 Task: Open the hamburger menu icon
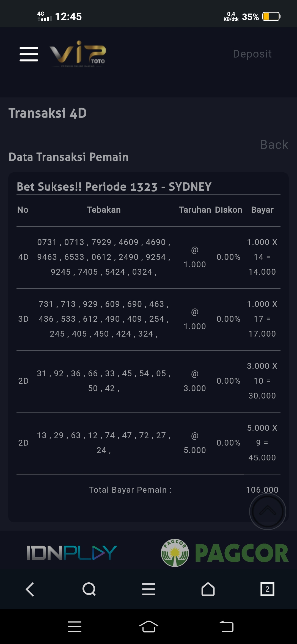click(x=29, y=54)
